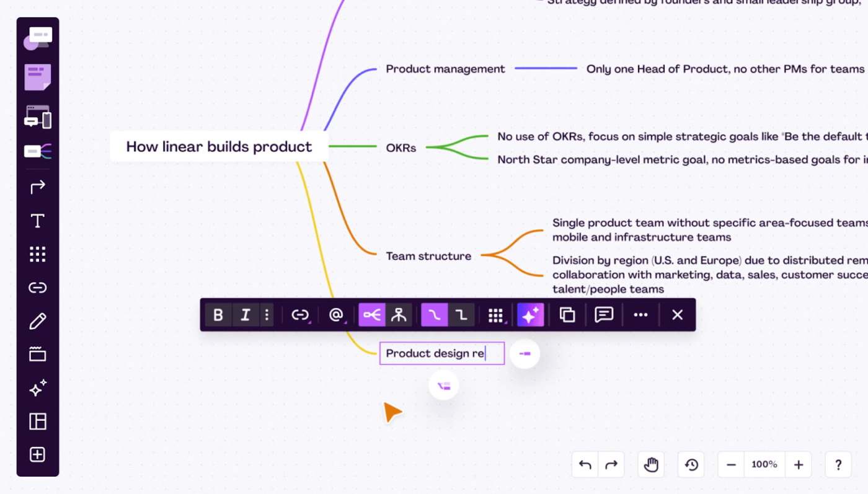The width and height of the screenshot is (868, 494).
Task: Select the Division by region node
Action: (710, 275)
